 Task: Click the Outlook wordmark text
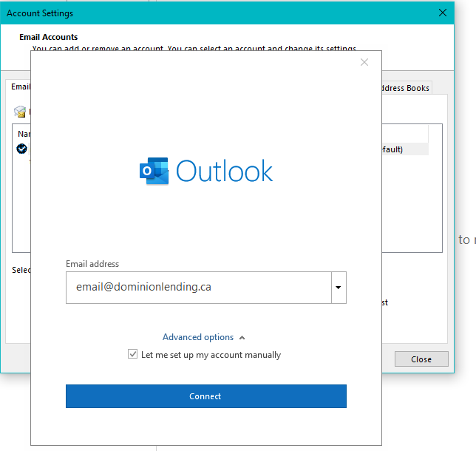click(x=225, y=171)
